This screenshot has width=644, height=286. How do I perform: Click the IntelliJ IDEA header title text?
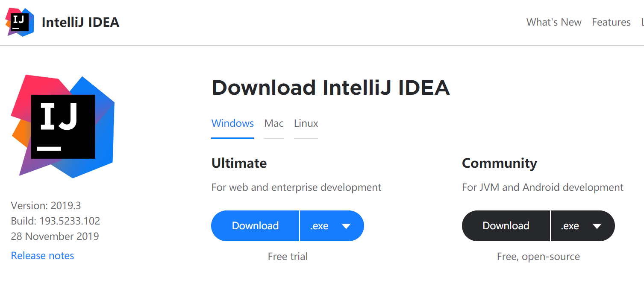click(x=80, y=22)
